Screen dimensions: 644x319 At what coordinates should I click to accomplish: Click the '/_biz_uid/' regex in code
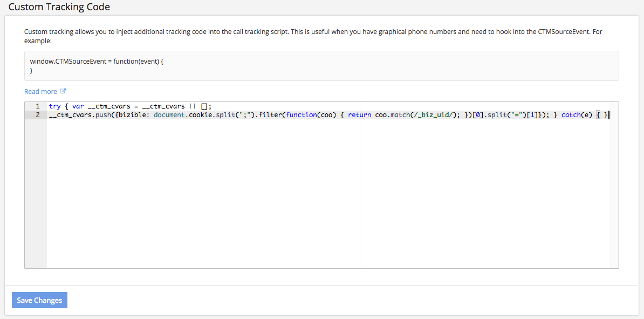coord(432,115)
